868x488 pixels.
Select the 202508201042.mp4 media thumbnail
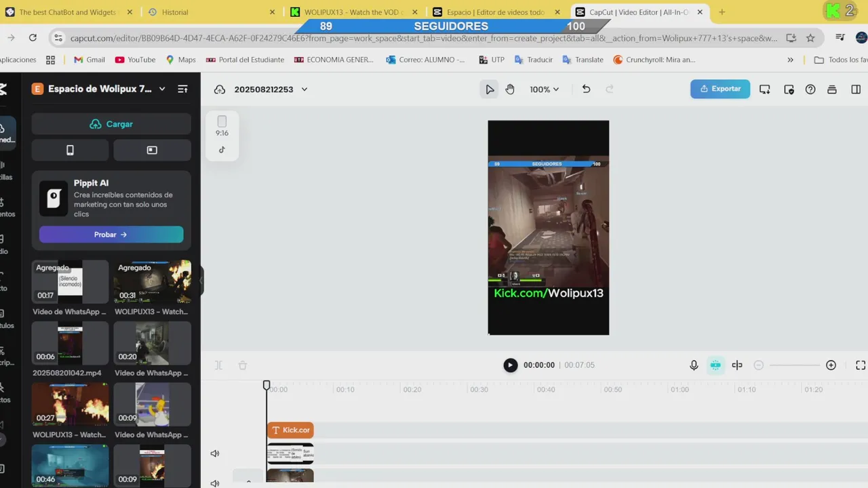tap(70, 343)
